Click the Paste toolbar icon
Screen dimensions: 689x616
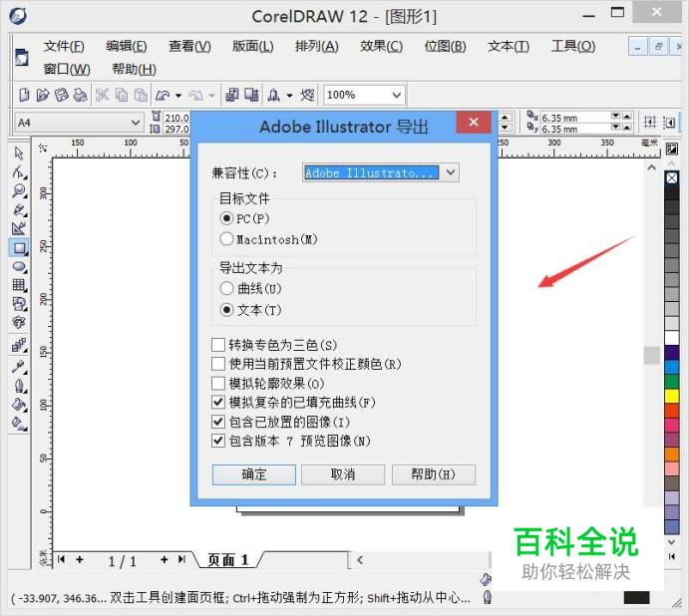[141, 95]
